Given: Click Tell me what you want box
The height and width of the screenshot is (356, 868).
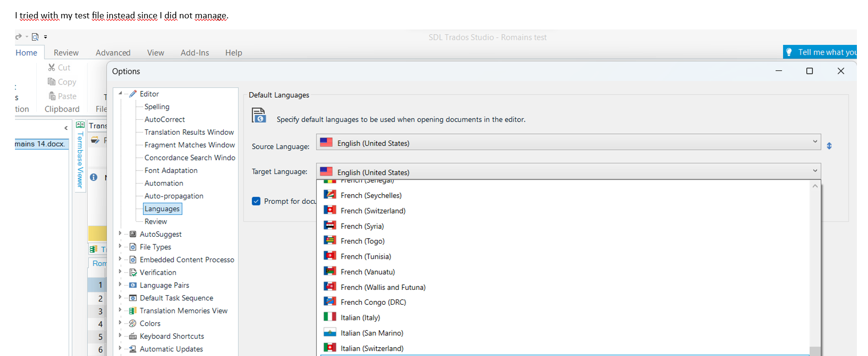Looking at the screenshot, I should pos(820,52).
